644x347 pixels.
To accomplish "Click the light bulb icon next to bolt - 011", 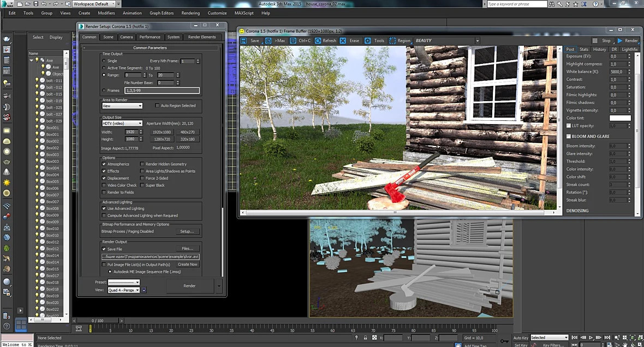I will click(x=37, y=80).
